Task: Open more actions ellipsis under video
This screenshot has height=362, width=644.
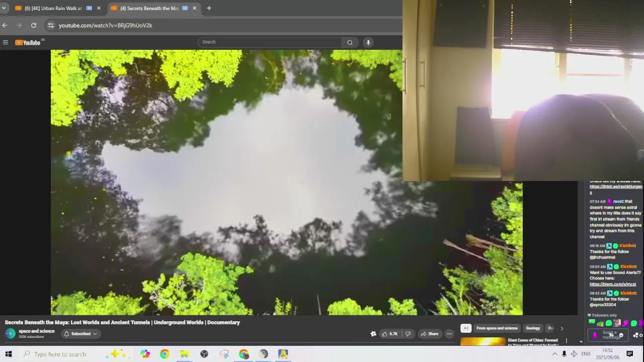Action: point(449,334)
